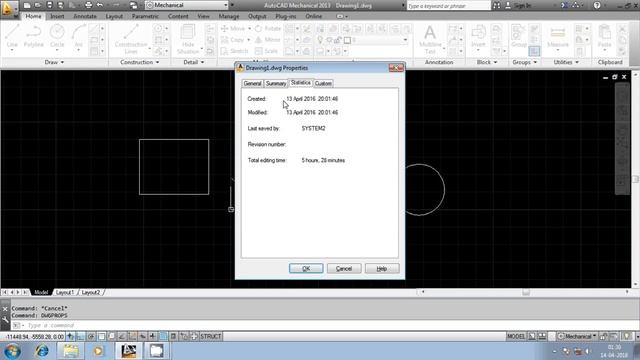Click the Multiline Text tool

[430, 39]
